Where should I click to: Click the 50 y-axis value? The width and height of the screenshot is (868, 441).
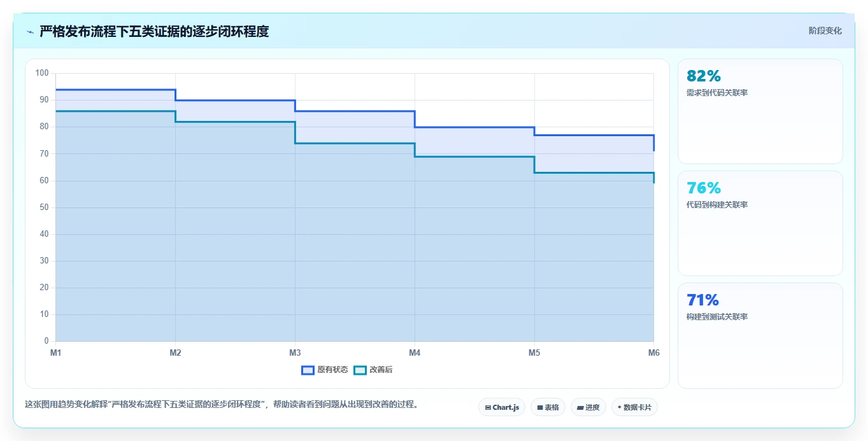pos(44,207)
